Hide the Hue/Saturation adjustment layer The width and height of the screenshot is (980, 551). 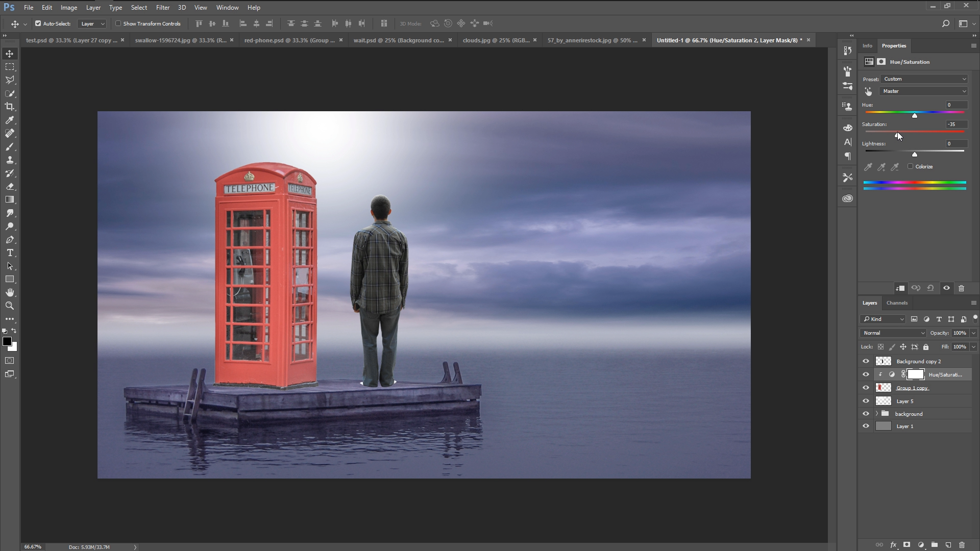click(x=866, y=374)
